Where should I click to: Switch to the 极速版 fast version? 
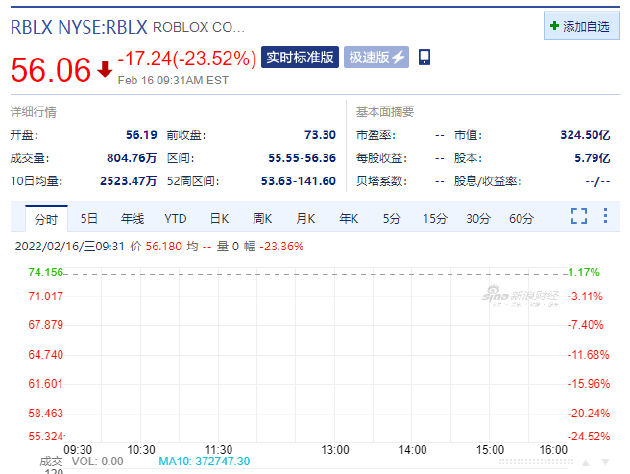376,57
